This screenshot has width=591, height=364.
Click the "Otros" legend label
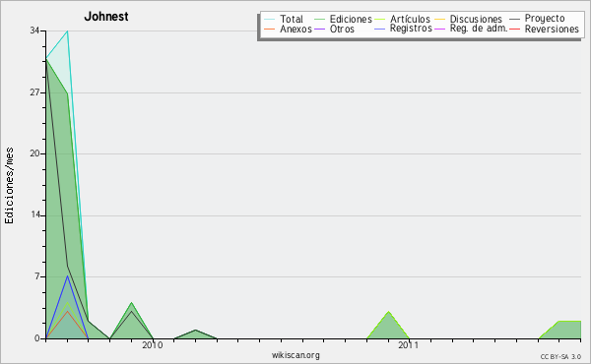click(342, 29)
